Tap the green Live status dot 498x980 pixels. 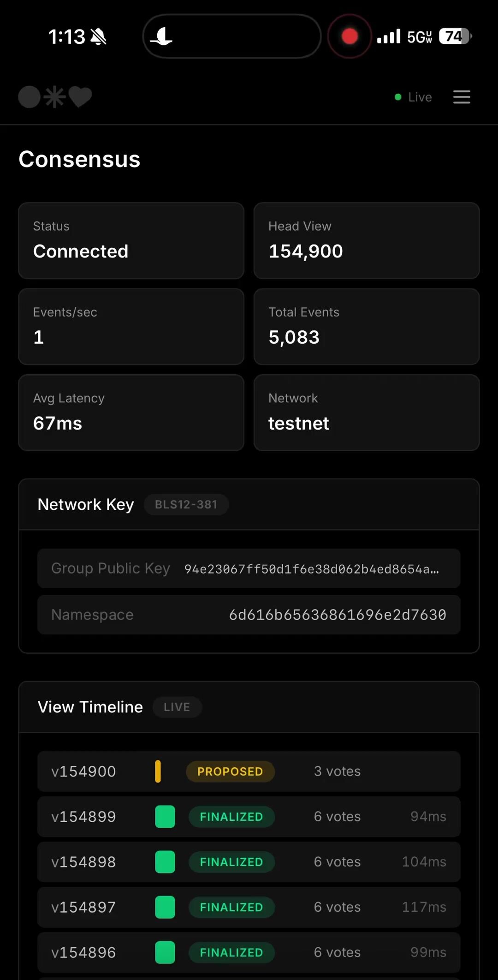coord(398,97)
